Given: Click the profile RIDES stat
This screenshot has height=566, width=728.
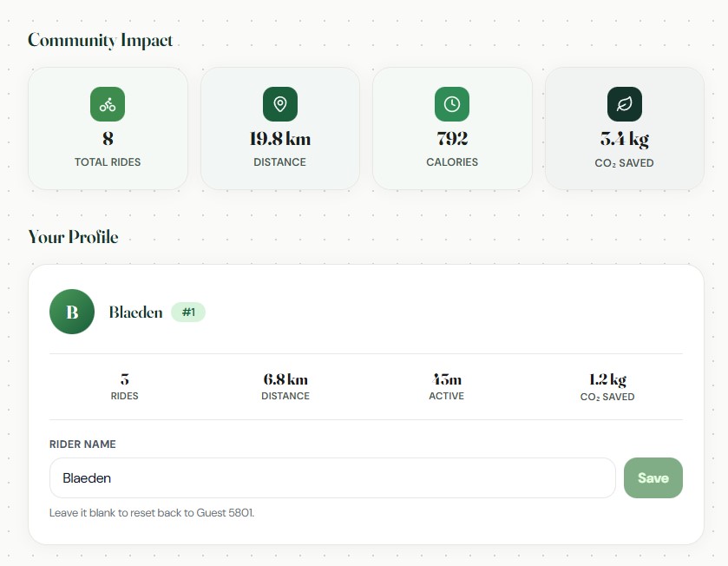Looking at the screenshot, I should coord(124,386).
